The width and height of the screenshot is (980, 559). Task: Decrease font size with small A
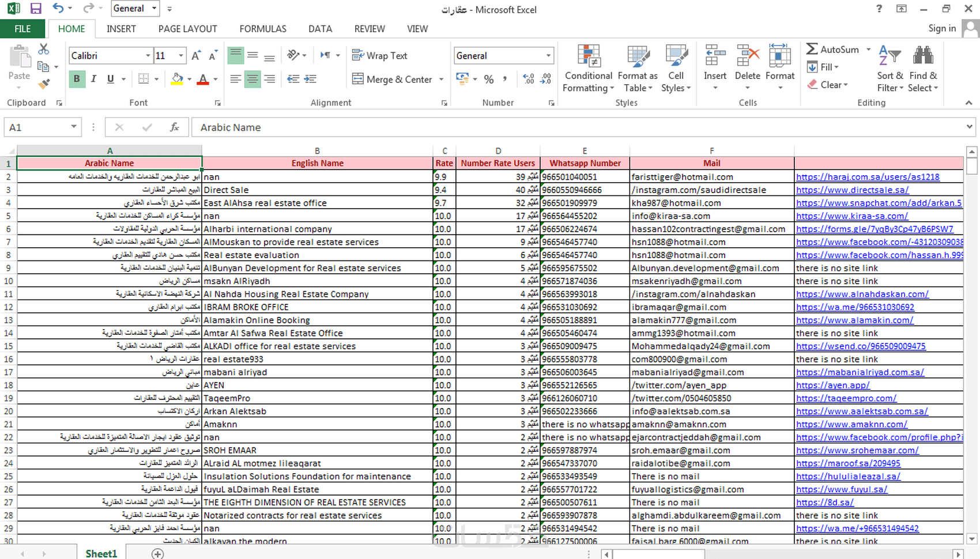coord(213,56)
